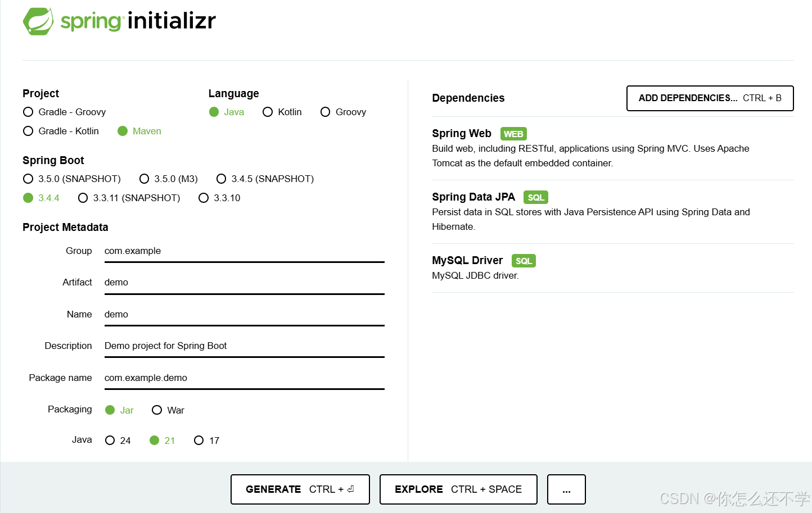Focus the Name input field
This screenshot has height=513, width=812.
click(x=245, y=315)
